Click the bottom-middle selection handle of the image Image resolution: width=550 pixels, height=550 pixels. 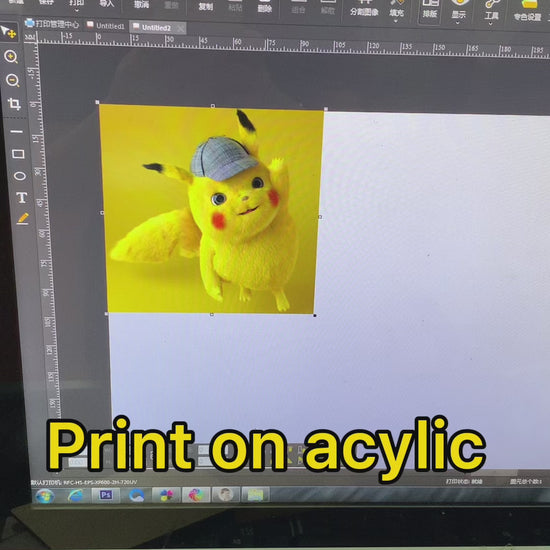pyautogui.click(x=212, y=315)
